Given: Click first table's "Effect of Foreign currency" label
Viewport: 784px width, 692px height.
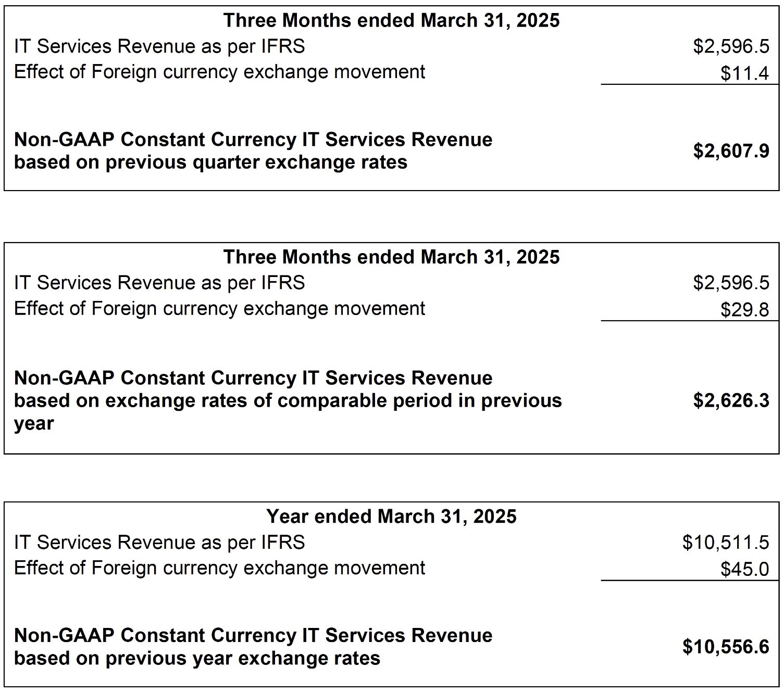Looking at the screenshot, I should (219, 72).
